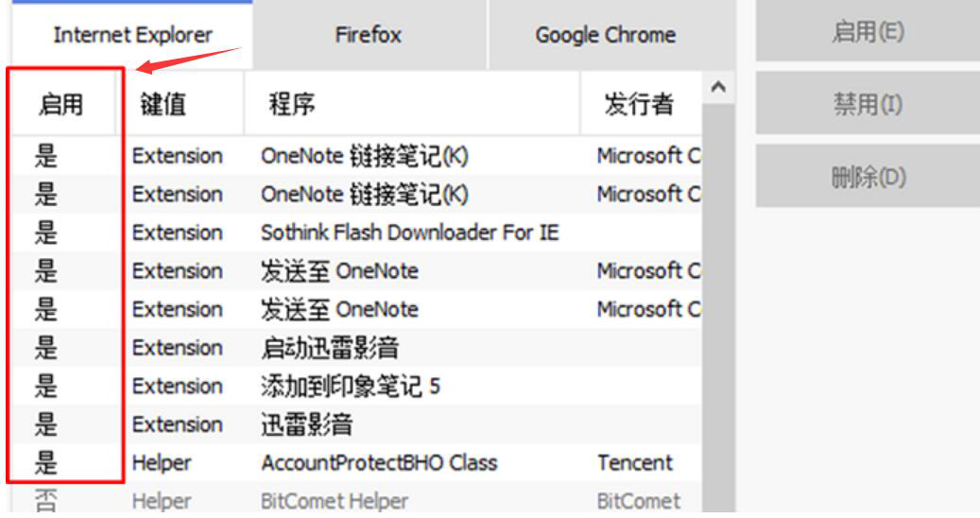The image size is (980, 518).
Task: Select the AccountProtectBHO Class helper row
Action: pyautogui.click(x=378, y=463)
